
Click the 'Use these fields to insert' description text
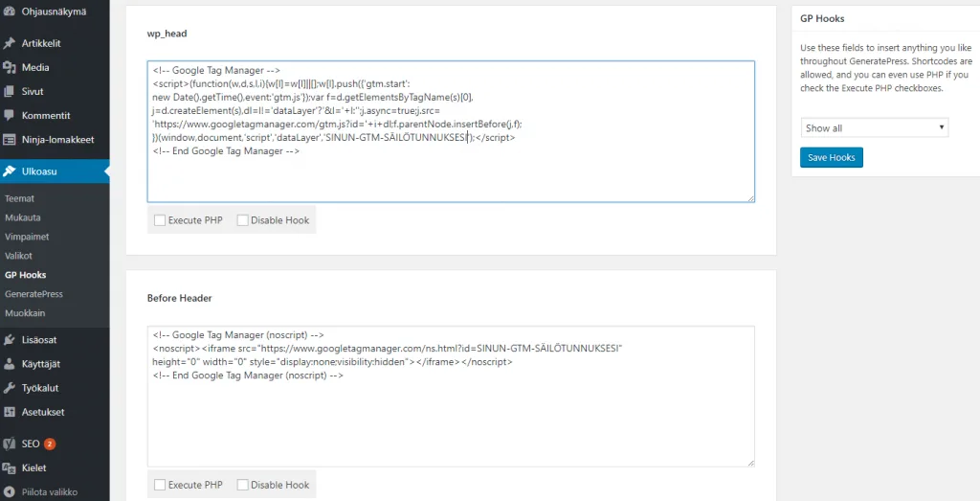point(886,68)
